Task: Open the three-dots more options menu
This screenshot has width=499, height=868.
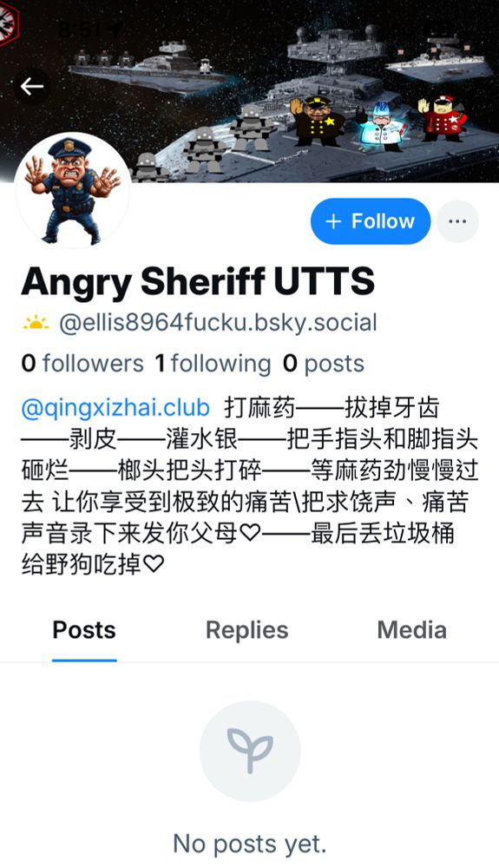Action: click(457, 221)
